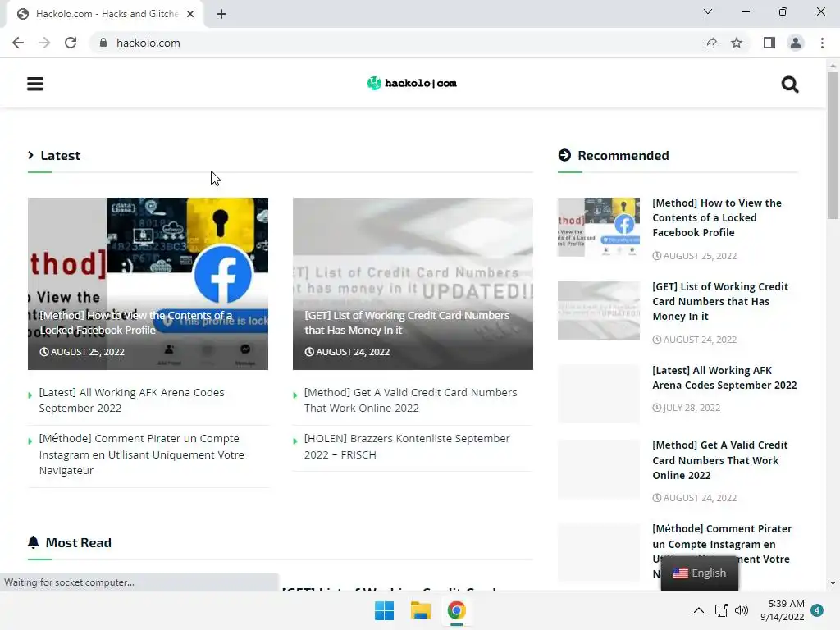This screenshot has width=840, height=630.
Task: Bookmark this tab star icon
Action: coord(737,43)
